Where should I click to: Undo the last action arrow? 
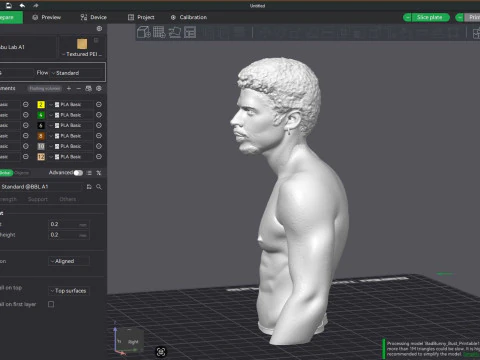click(22, 5)
